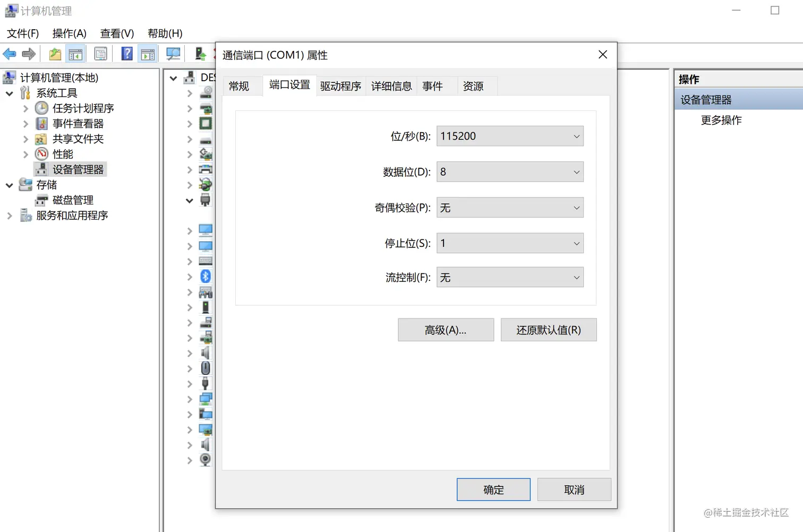Select the two networked monitors adapter icon
The width and height of the screenshot is (803, 532).
click(206, 399)
